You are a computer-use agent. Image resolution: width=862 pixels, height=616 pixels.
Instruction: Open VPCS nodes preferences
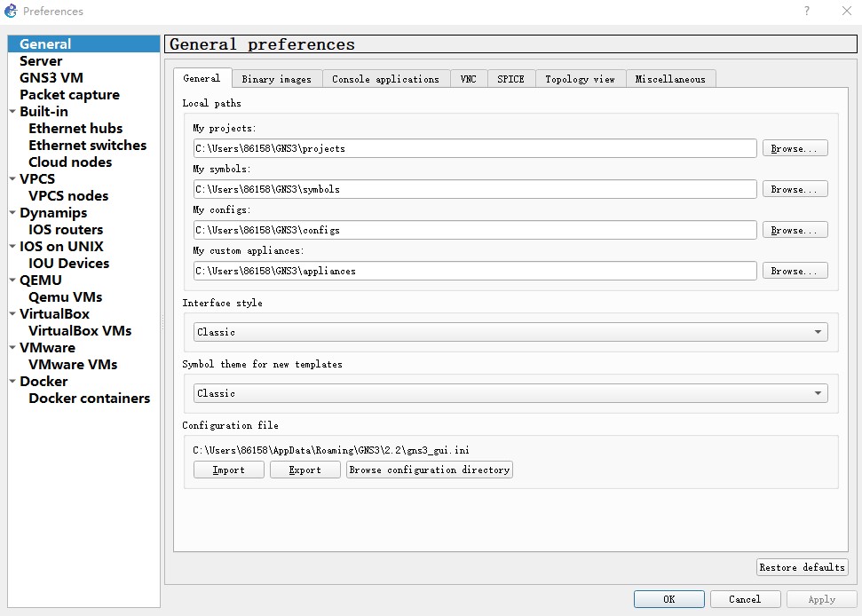[68, 196]
